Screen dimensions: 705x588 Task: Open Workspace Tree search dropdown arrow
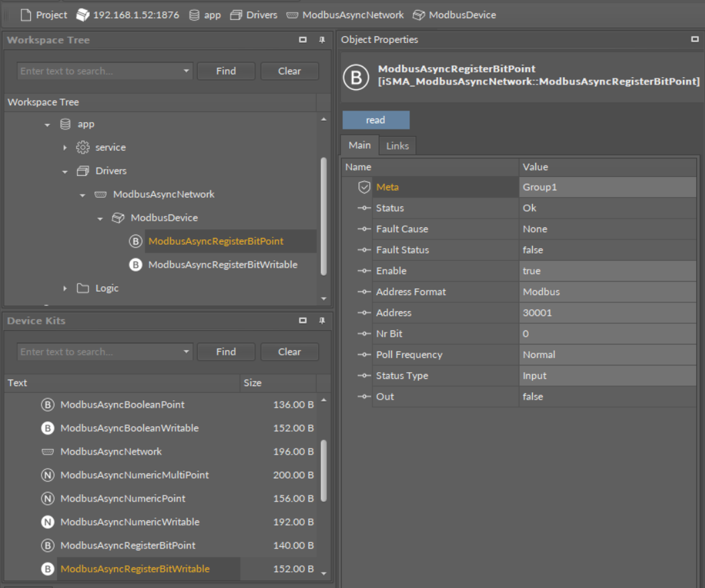(x=186, y=71)
